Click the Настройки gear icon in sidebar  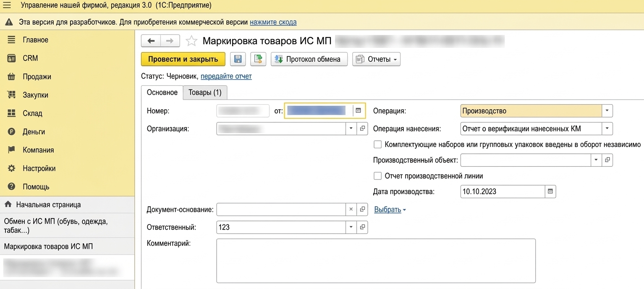11,168
